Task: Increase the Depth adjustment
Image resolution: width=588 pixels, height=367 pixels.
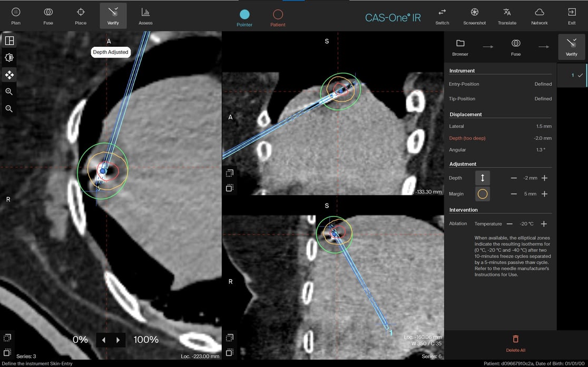Action: click(544, 178)
